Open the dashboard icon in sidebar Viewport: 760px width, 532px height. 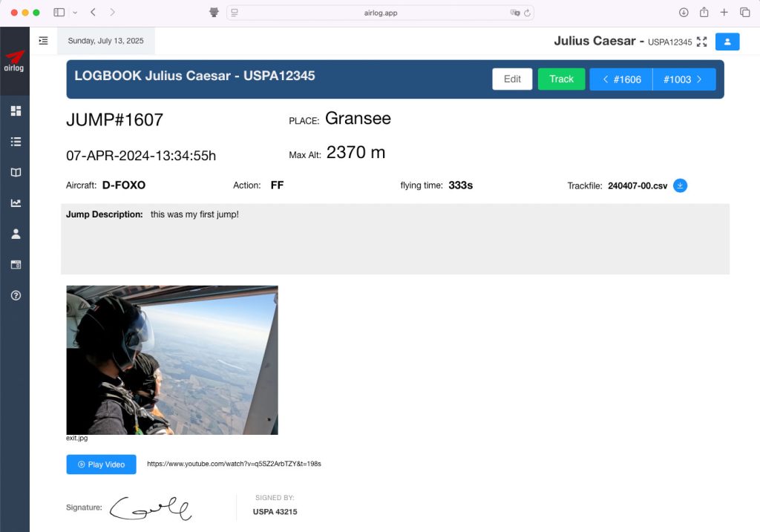pyautogui.click(x=16, y=111)
